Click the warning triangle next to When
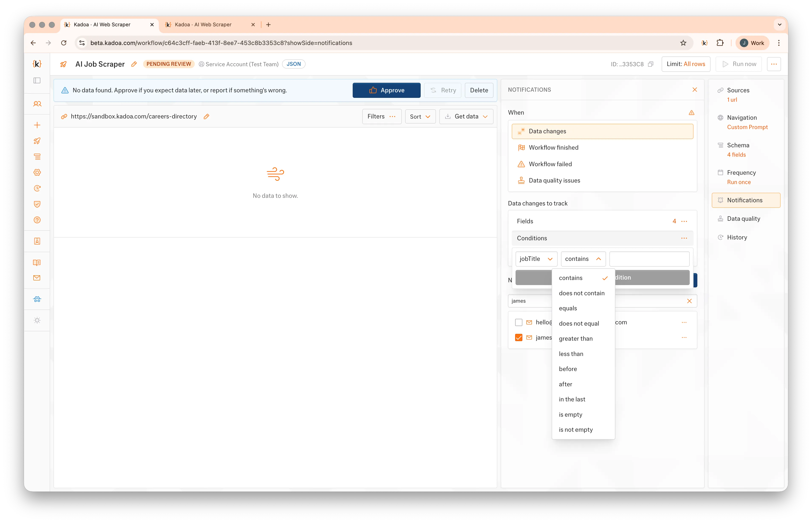This screenshot has height=523, width=812. (x=691, y=112)
